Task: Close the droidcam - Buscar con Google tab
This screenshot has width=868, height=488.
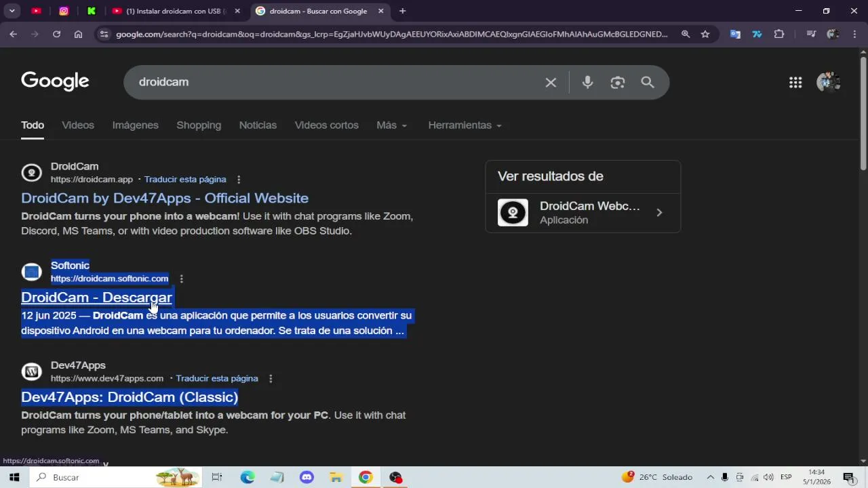Action: pos(381,11)
